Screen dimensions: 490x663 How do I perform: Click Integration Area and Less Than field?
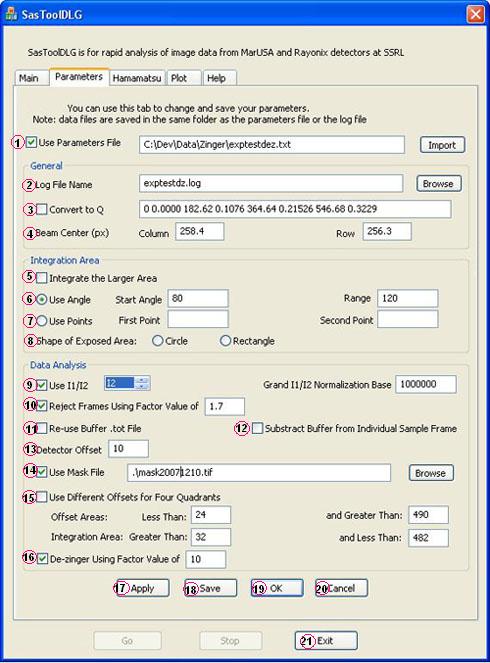(x=428, y=538)
